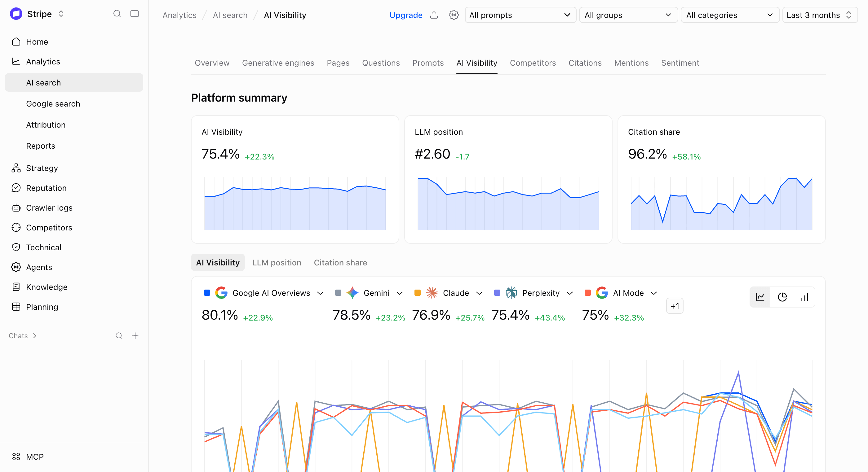Expand the Perplexity series chevron

[570, 293]
